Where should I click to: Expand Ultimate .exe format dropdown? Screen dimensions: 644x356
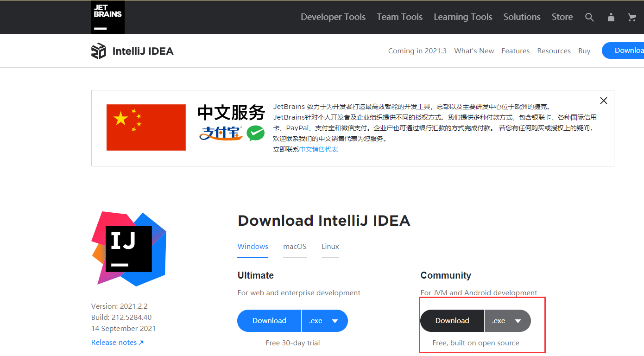tap(324, 321)
